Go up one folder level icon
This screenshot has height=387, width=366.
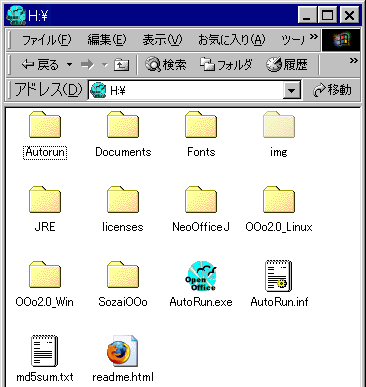coord(121,64)
